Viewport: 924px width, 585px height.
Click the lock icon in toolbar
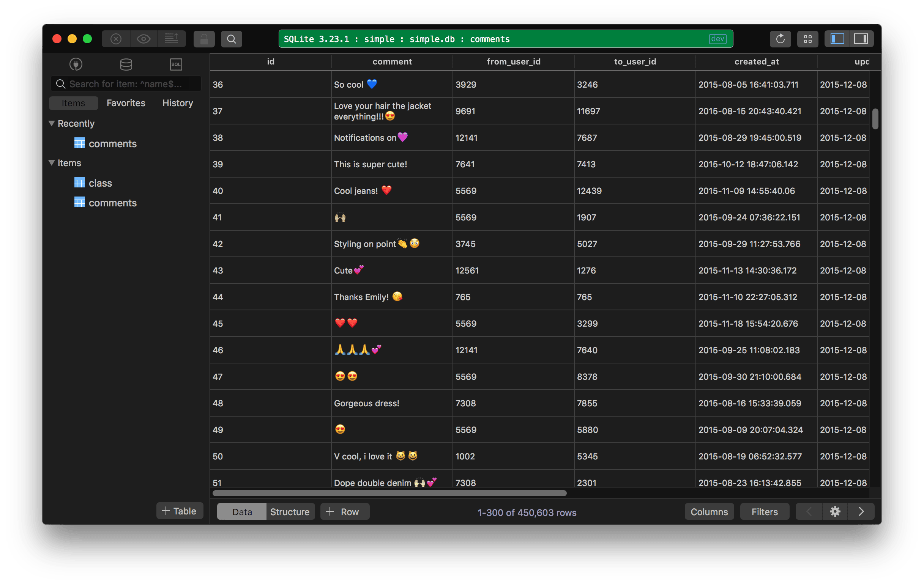pyautogui.click(x=204, y=39)
